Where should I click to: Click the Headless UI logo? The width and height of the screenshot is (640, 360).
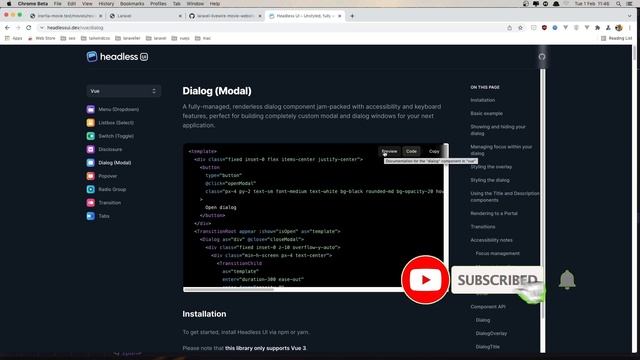tap(117, 57)
